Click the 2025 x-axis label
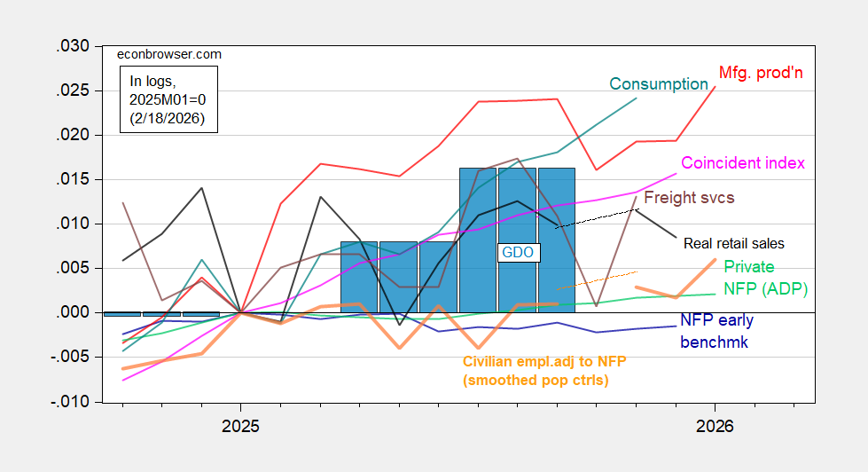Screen dimensions: 868x472 pos(240,426)
